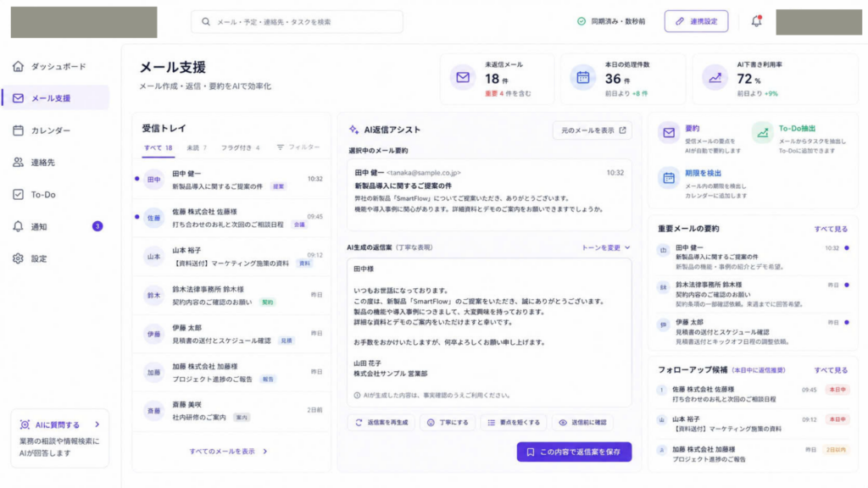Click the 要約 feature title

692,129
